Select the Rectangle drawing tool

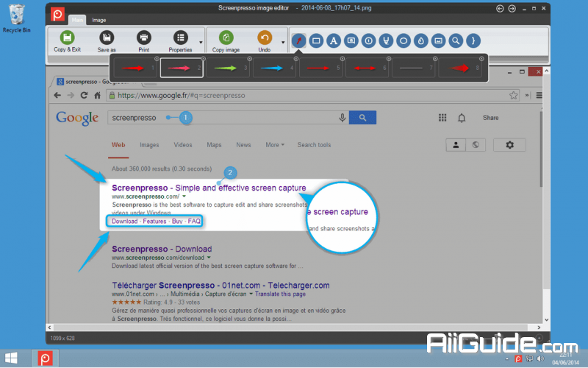[x=316, y=40]
